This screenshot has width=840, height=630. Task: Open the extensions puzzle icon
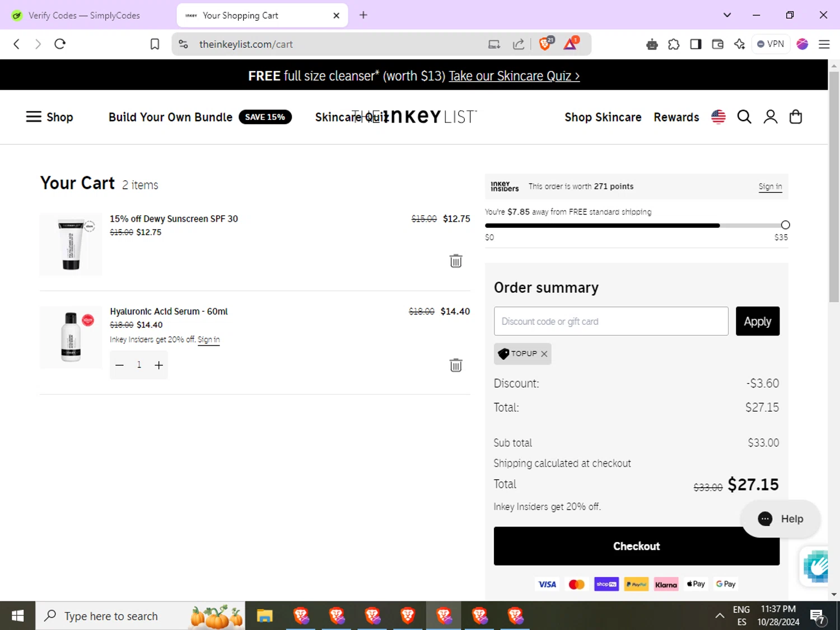click(x=674, y=44)
